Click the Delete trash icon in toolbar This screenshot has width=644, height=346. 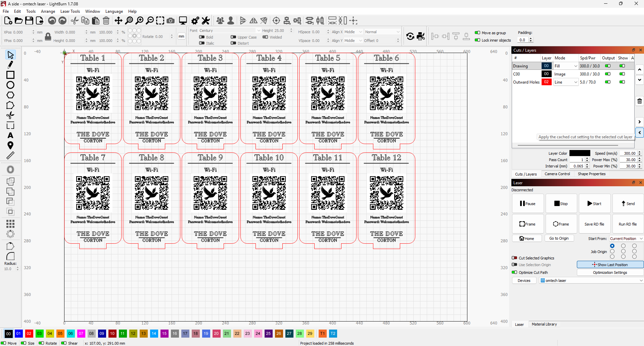tap(106, 21)
